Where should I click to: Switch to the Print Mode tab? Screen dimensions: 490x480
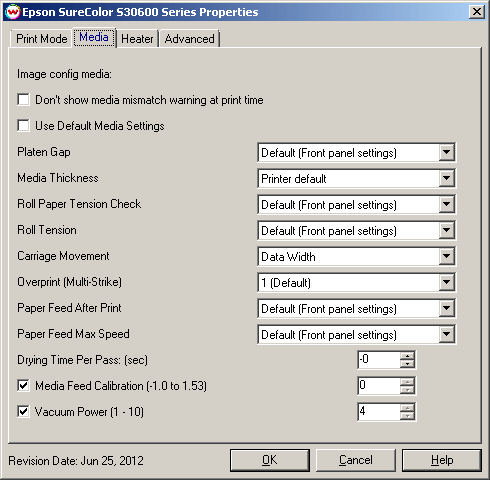coord(41,39)
